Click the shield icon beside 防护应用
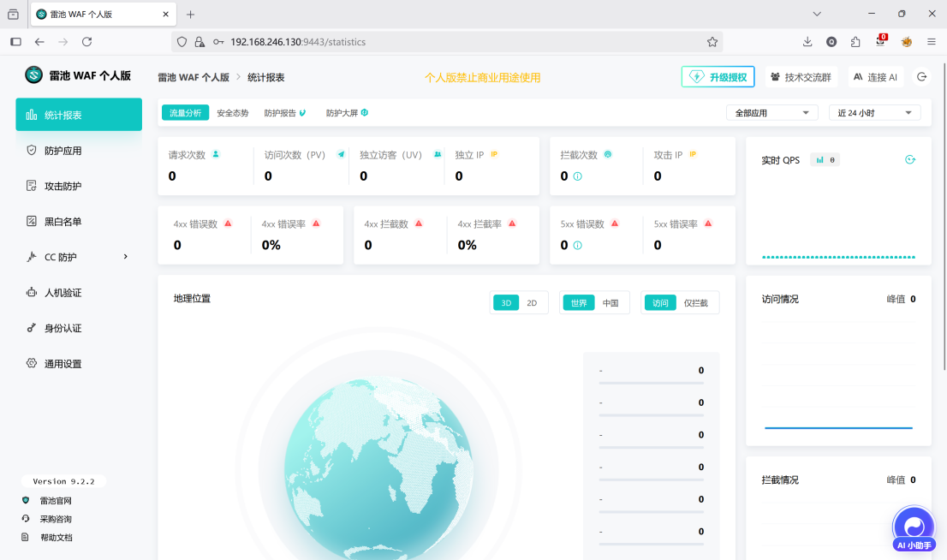 click(x=32, y=150)
